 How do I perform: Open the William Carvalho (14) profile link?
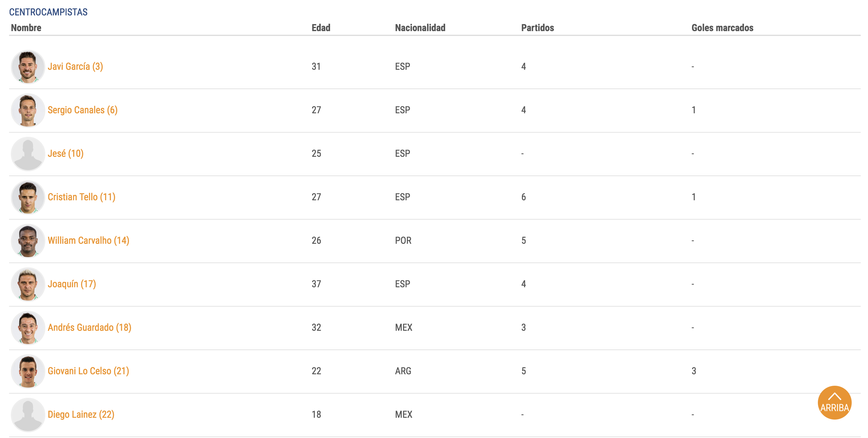88,240
